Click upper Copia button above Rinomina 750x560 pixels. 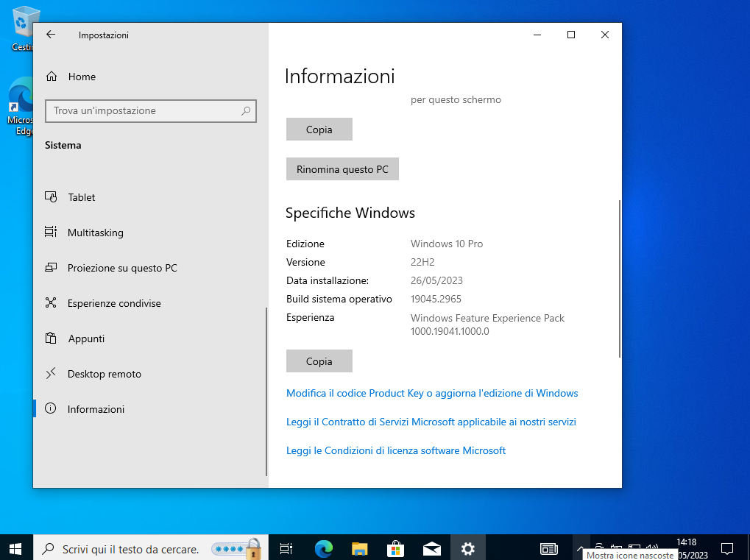319,129
